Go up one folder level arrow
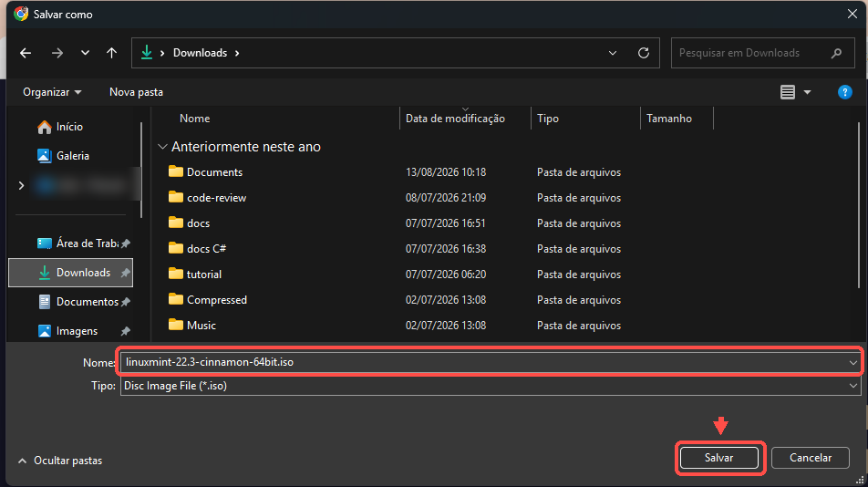Screen dimensions: 868x487 [111, 53]
